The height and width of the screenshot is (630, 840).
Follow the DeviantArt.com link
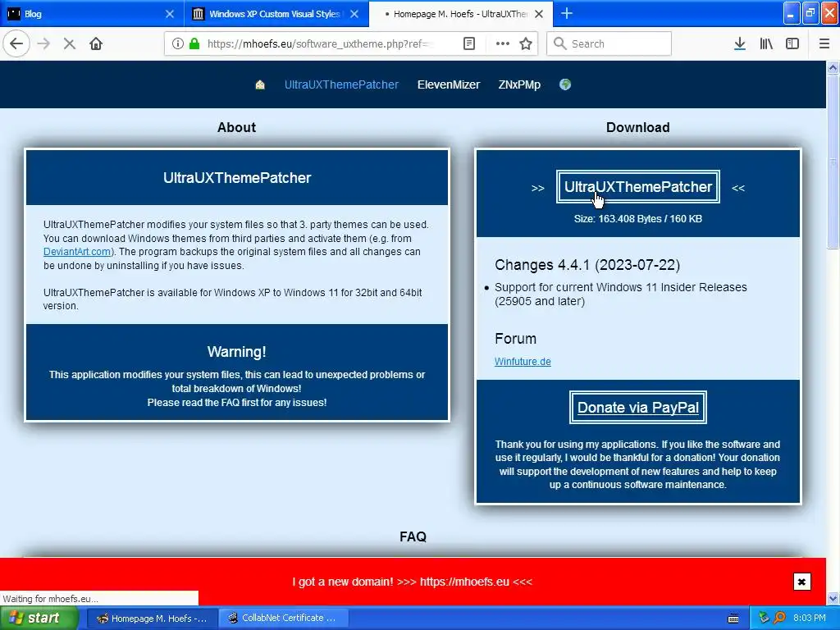coord(77,252)
